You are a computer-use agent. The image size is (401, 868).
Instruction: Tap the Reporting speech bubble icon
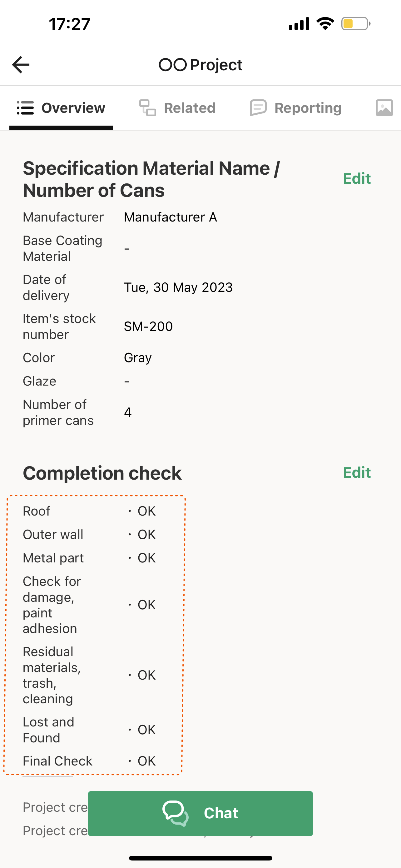[258, 108]
